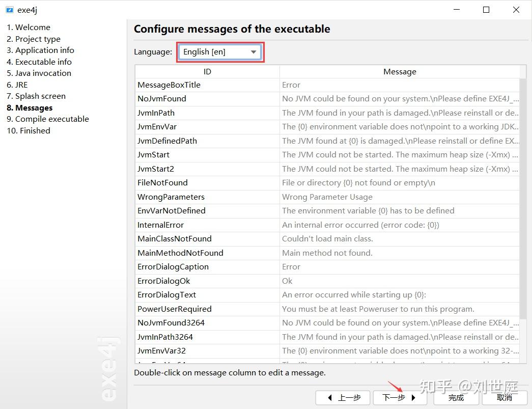Click the Message column header
532x409 pixels.
[400, 72]
